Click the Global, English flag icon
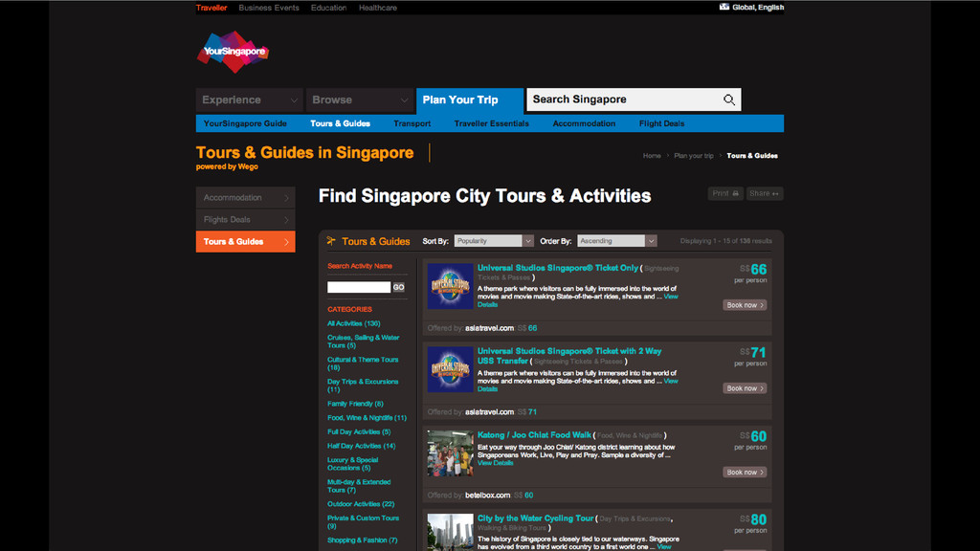This screenshot has width=980, height=551. point(724,7)
